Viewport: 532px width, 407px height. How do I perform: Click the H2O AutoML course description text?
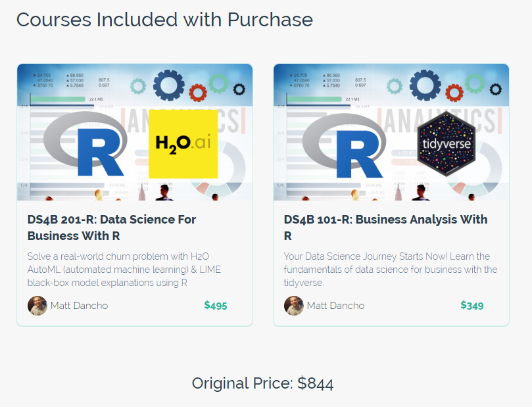tap(124, 270)
